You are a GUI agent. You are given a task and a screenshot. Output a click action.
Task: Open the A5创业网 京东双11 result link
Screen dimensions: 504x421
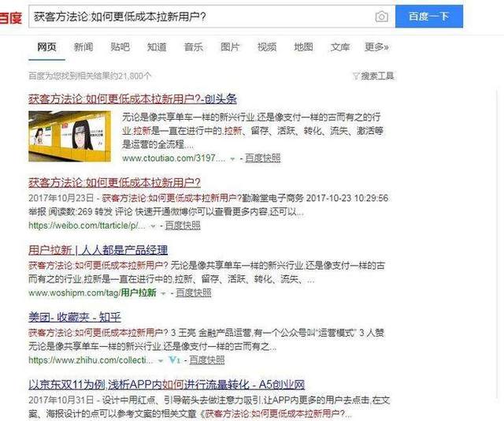(x=166, y=385)
